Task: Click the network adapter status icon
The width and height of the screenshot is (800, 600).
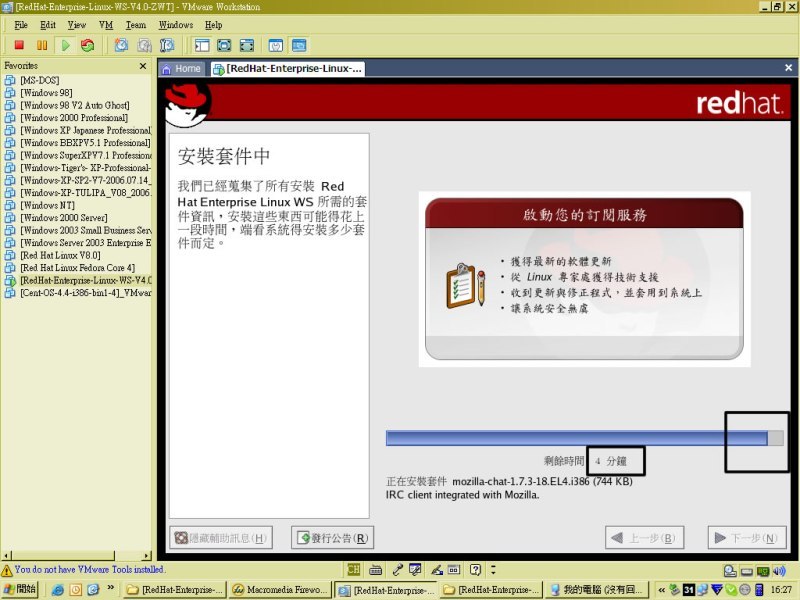Action: [763, 571]
